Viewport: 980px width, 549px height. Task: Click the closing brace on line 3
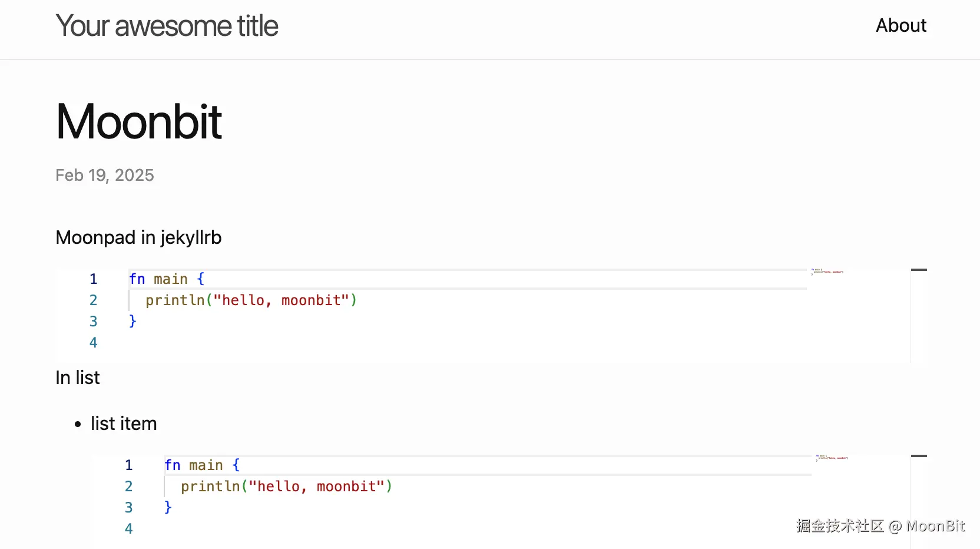pyautogui.click(x=132, y=321)
